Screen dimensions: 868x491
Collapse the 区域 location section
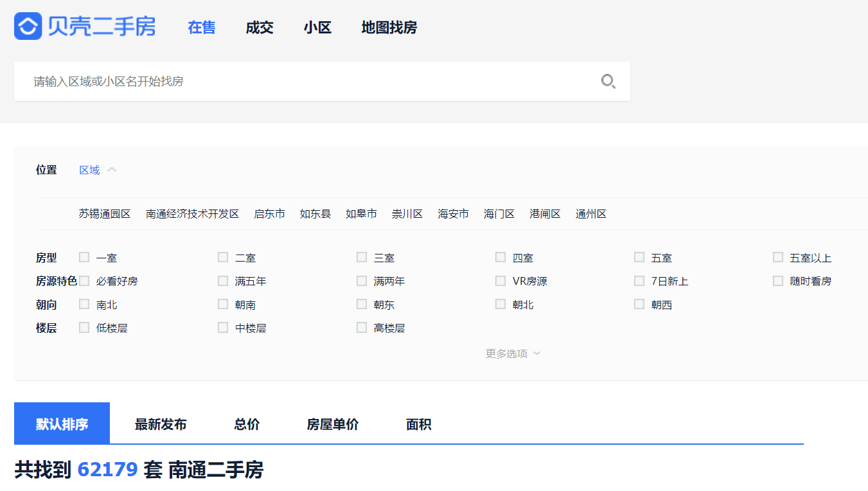point(96,169)
